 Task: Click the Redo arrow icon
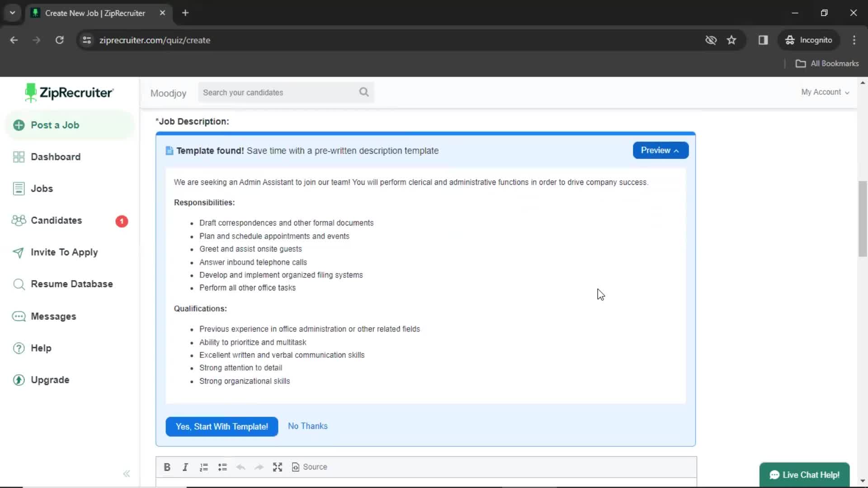259,467
